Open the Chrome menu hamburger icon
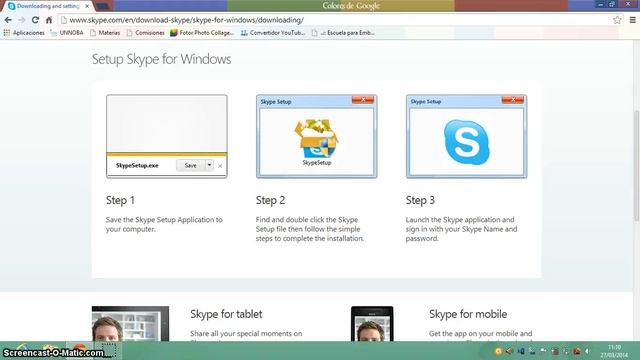The width and height of the screenshot is (640, 360). (x=633, y=20)
